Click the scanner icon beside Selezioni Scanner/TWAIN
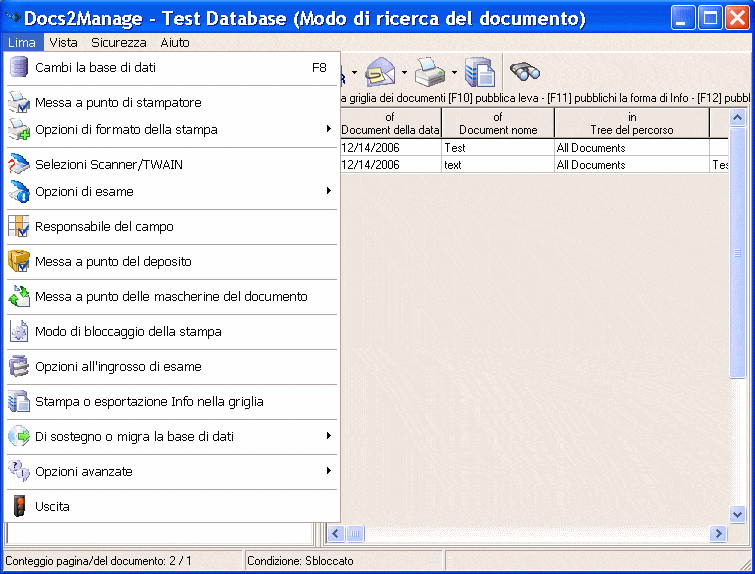Viewport: 755px width, 574px height. pos(19,164)
